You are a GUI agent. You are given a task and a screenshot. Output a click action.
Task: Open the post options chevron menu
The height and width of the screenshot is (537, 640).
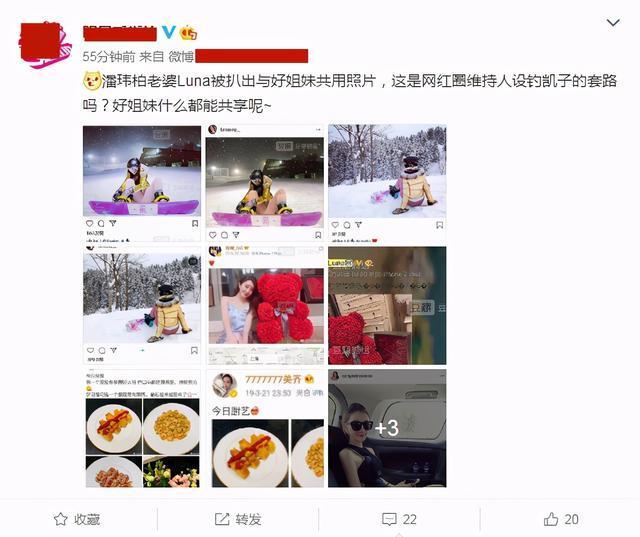[x=613, y=22]
